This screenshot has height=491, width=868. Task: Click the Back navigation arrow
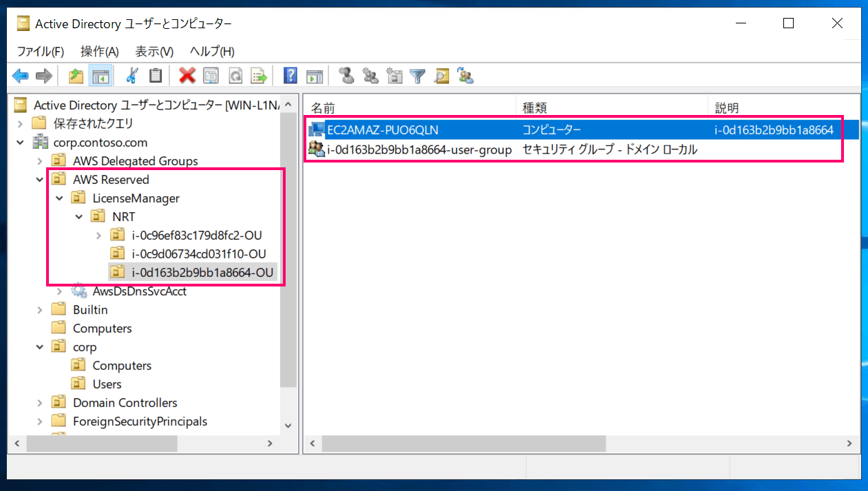[21, 76]
